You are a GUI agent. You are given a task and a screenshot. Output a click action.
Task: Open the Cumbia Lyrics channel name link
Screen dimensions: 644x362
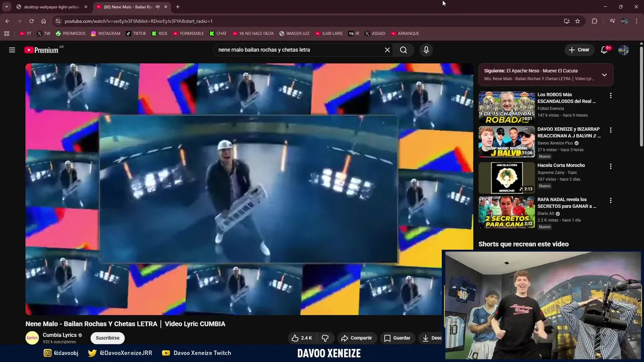pos(60,335)
